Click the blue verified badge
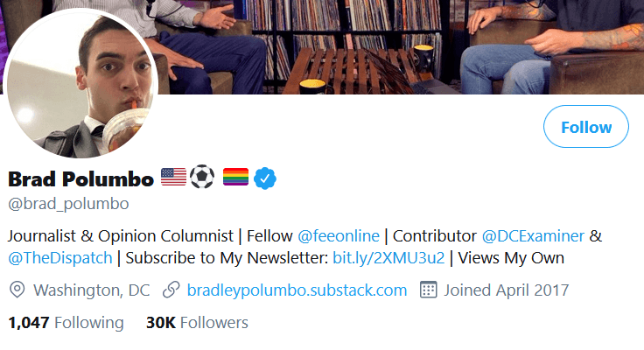This screenshot has height=350, width=644. [265, 178]
